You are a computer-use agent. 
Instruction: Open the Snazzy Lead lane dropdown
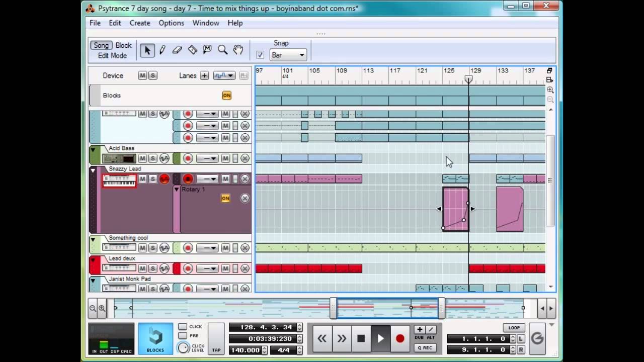click(x=207, y=179)
